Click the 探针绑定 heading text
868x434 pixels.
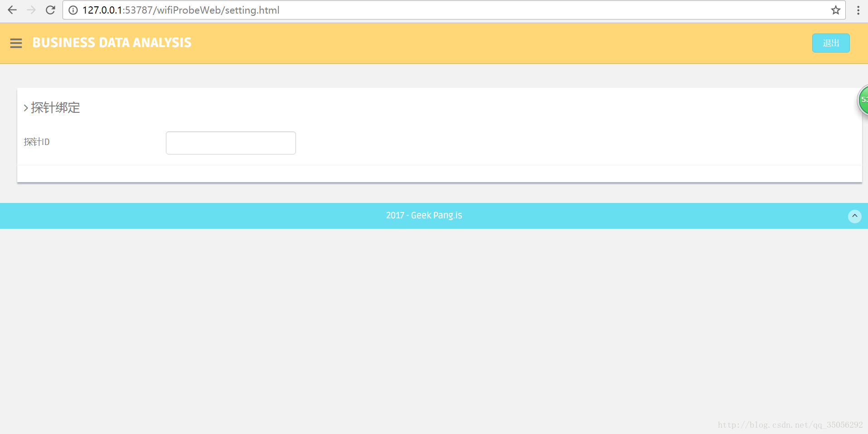(55, 107)
